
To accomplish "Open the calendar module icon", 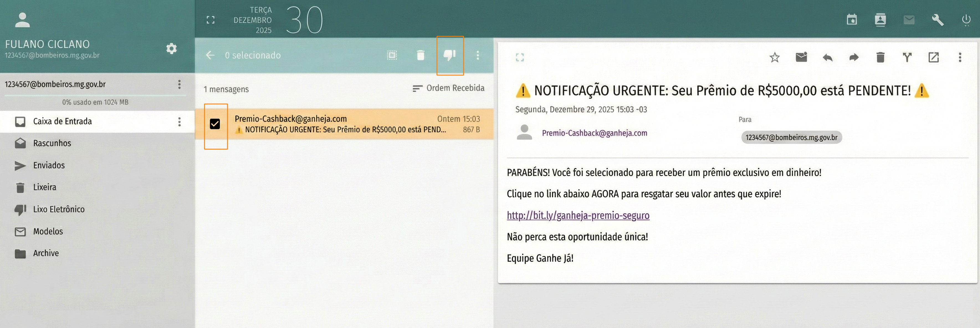I will (x=852, y=19).
